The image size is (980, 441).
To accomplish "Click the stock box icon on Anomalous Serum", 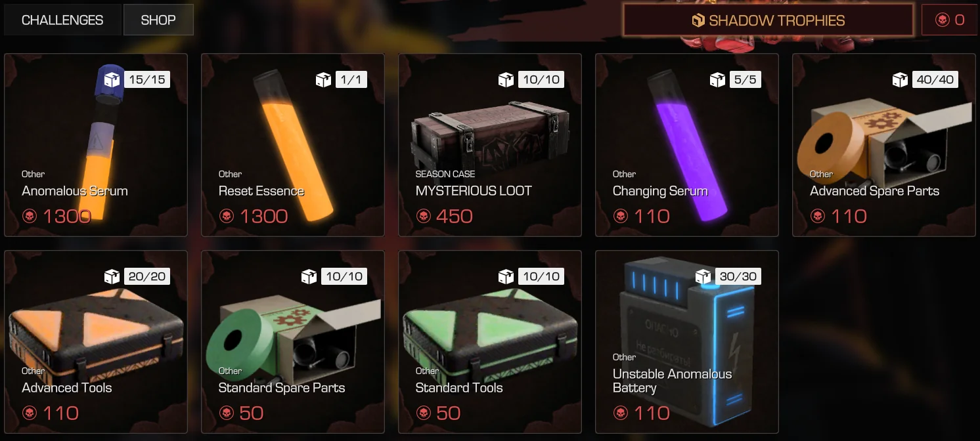I will pyautogui.click(x=112, y=80).
